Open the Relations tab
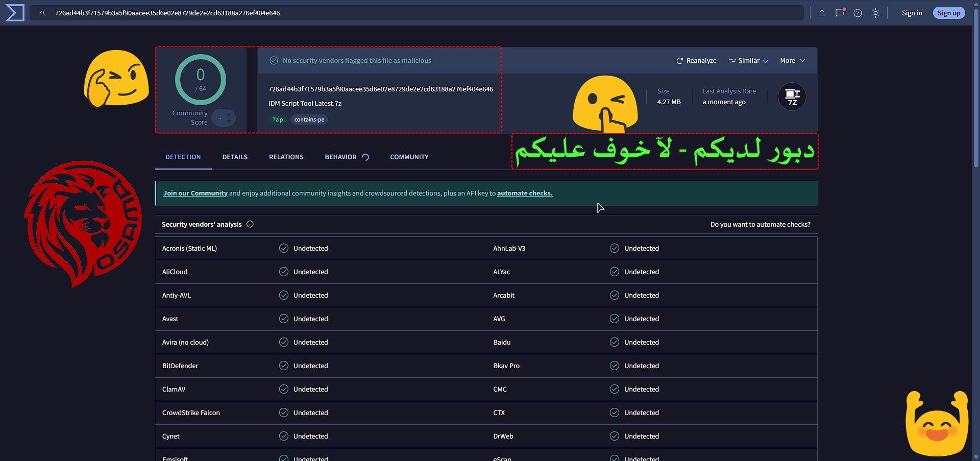The width and height of the screenshot is (980, 461). click(x=286, y=157)
